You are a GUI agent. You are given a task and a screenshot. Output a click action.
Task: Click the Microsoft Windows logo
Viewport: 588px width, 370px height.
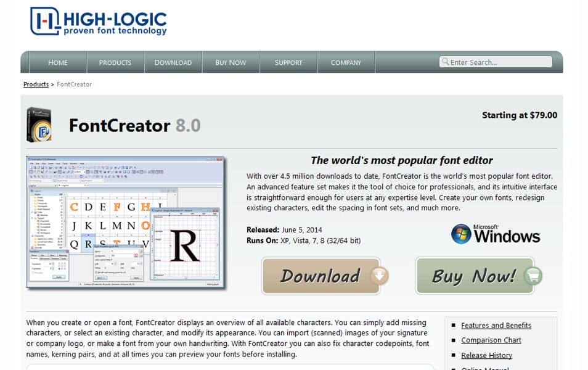coord(495,233)
